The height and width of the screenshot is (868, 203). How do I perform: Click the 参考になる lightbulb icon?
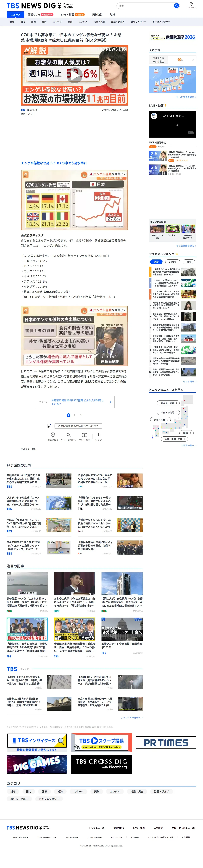point(53,435)
